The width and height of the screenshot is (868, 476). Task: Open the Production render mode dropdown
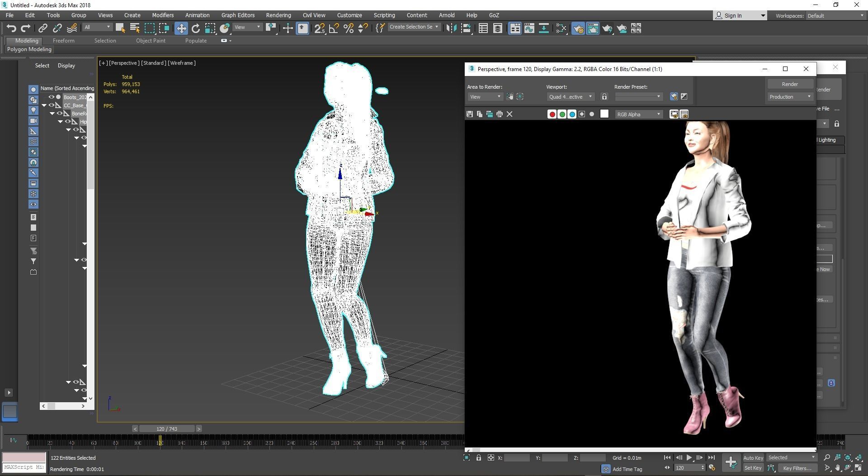tap(790, 97)
